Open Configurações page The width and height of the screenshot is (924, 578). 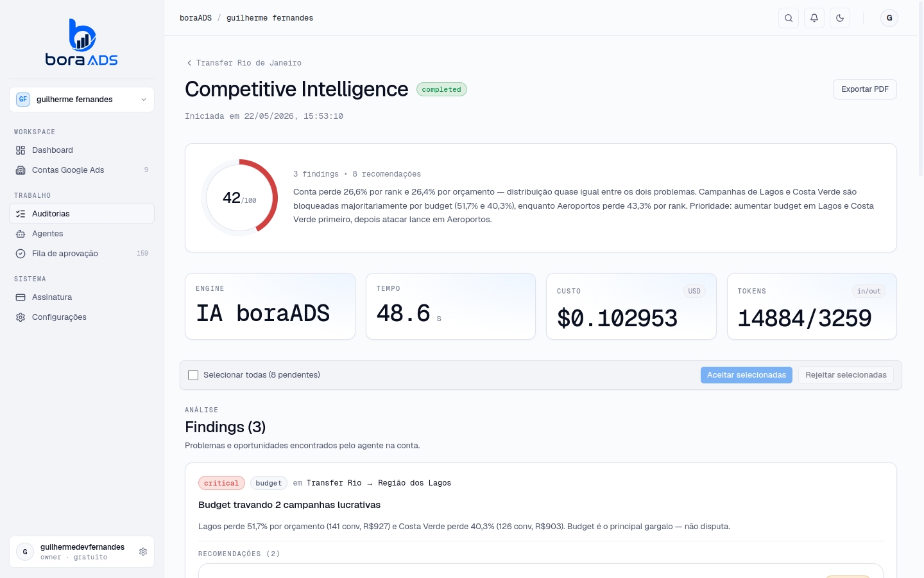pyautogui.click(x=81, y=317)
